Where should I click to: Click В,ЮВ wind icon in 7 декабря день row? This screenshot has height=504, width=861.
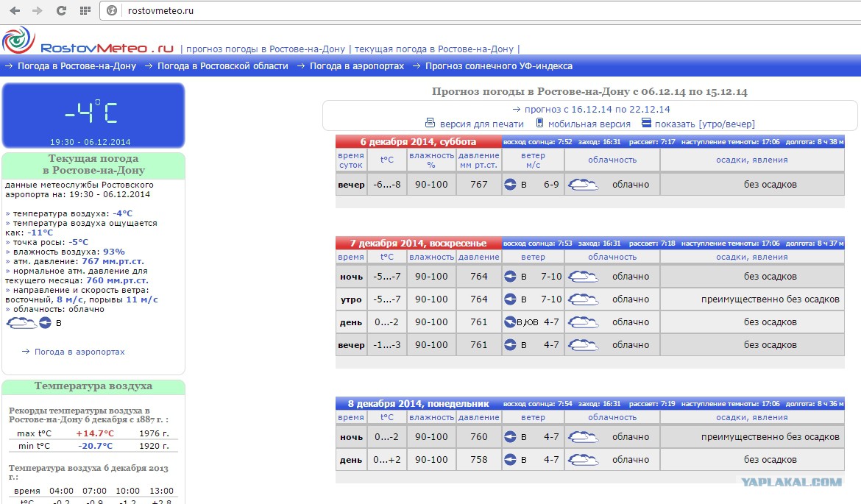(x=510, y=322)
